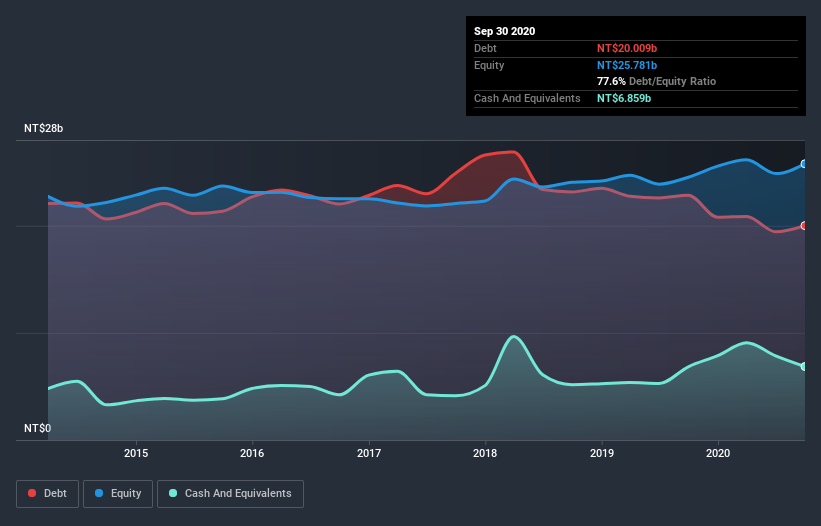Viewport: 821px width, 526px height.
Task: Click the NT$25.781b equity value
Action: pos(627,65)
